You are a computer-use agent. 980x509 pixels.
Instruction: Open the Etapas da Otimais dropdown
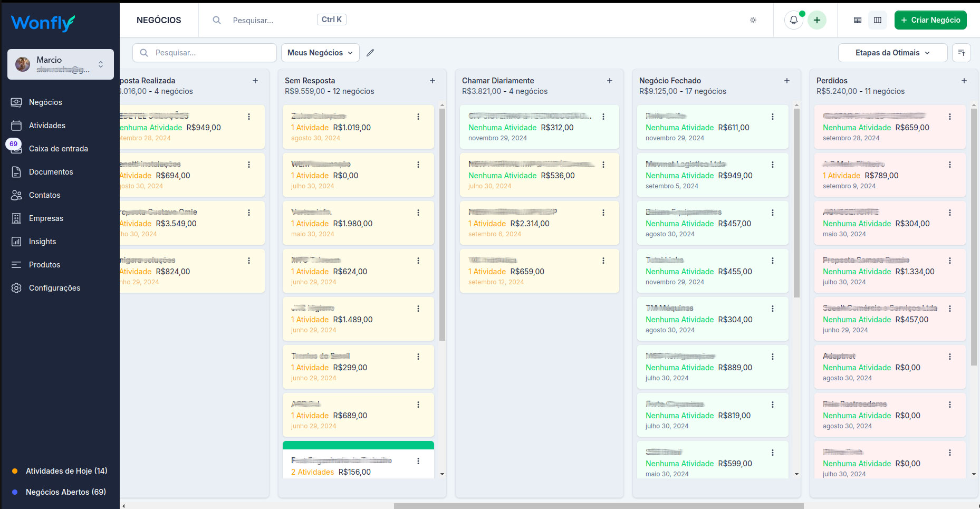892,53
